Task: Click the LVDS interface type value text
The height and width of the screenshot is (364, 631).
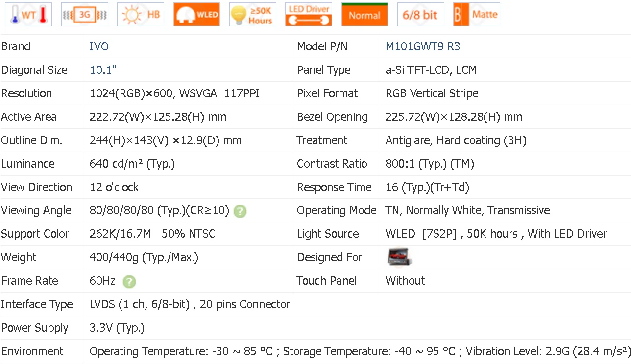Action: tap(190, 304)
